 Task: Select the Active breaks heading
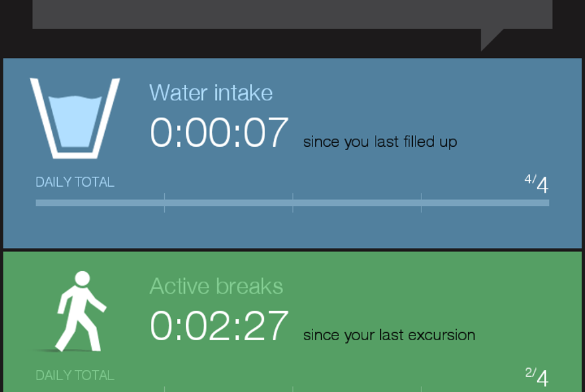(216, 286)
